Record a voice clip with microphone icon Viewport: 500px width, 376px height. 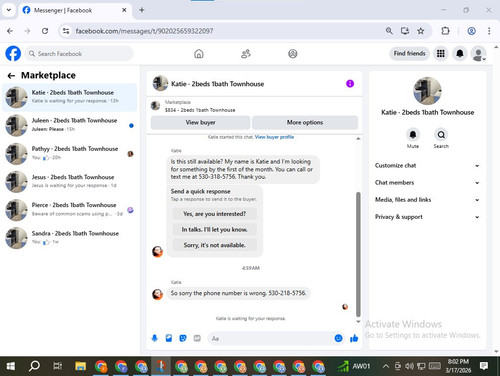coord(154,338)
